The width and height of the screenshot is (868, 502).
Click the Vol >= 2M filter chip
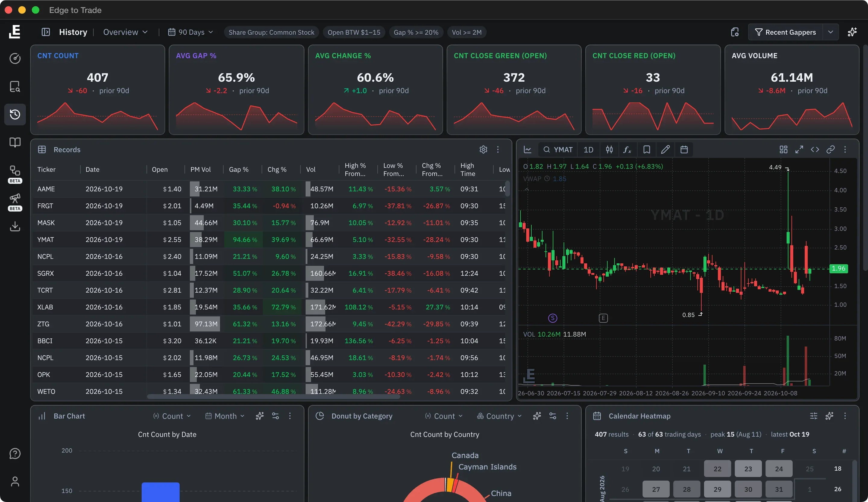pyautogui.click(x=467, y=32)
